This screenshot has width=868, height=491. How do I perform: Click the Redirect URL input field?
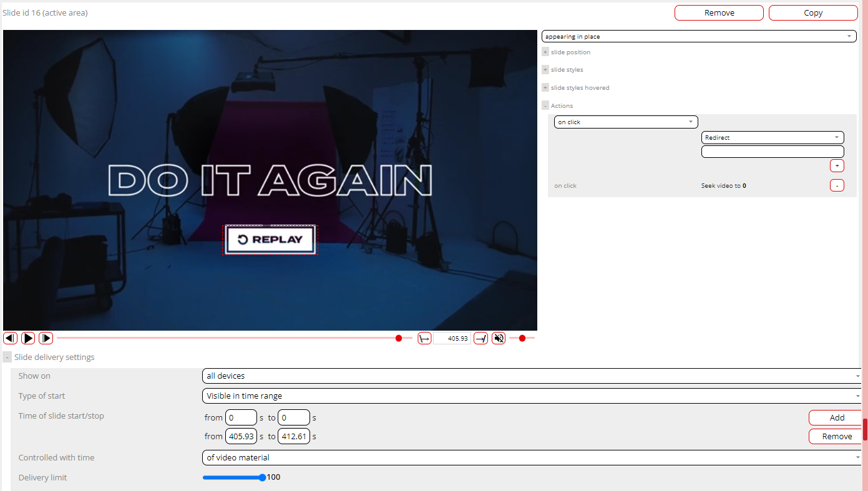click(773, 152)
